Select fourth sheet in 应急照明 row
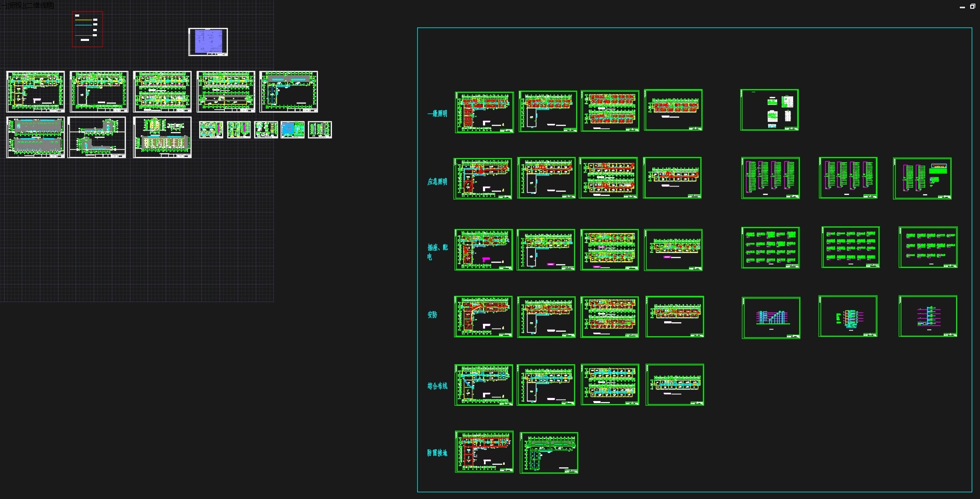 672,178
